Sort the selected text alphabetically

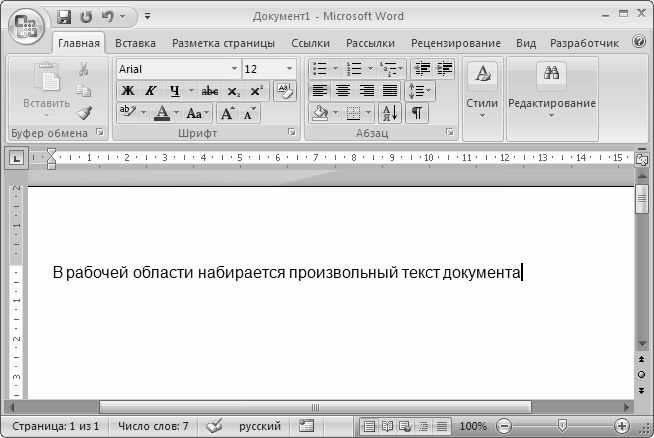(x=390, y=112)
